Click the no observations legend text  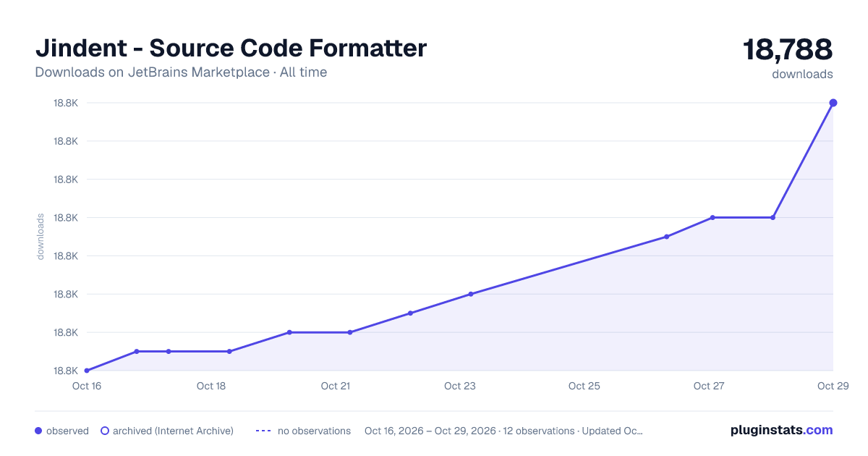314,431
